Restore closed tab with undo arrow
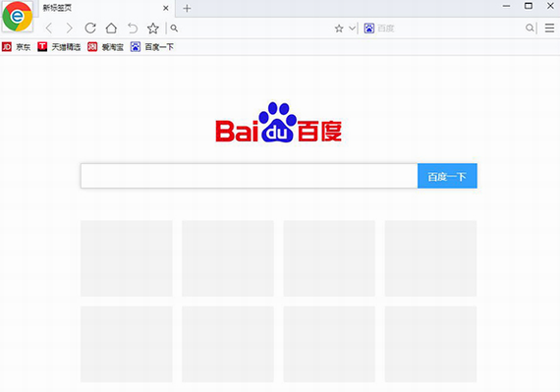 tap(133, 28)
